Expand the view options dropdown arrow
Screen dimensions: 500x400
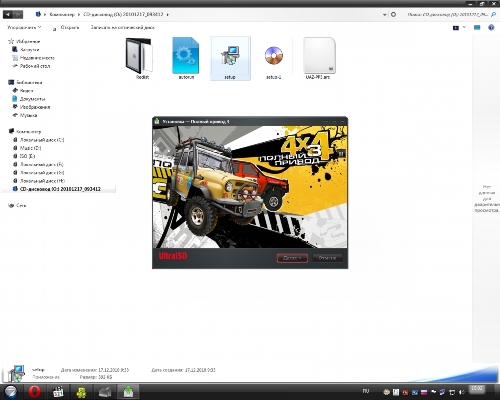[464, 27]
